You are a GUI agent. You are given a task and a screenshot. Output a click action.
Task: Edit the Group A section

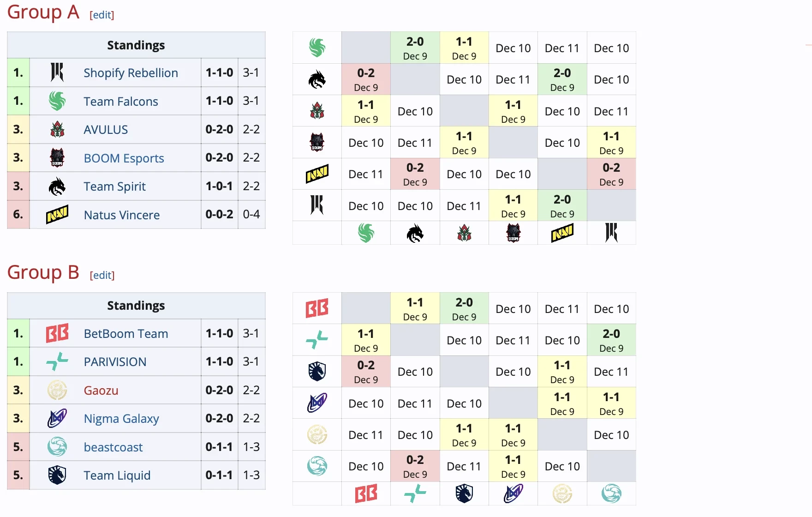tap(102, 15)
